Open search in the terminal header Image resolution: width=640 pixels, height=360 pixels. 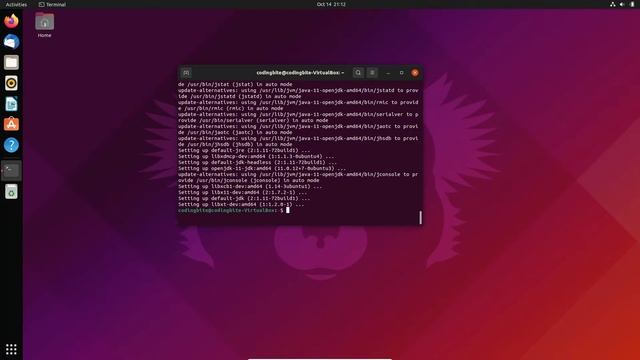click(x=358, y=73)
